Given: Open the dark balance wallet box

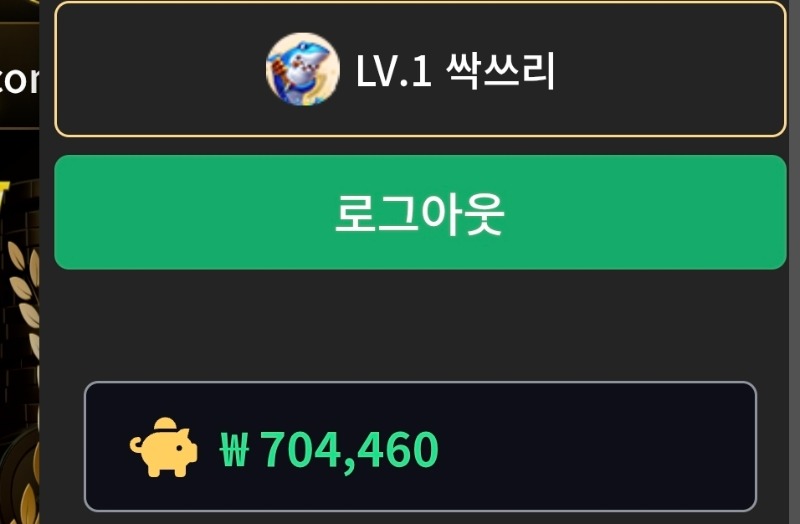Looking at the screenshot, I should [420, 446].
